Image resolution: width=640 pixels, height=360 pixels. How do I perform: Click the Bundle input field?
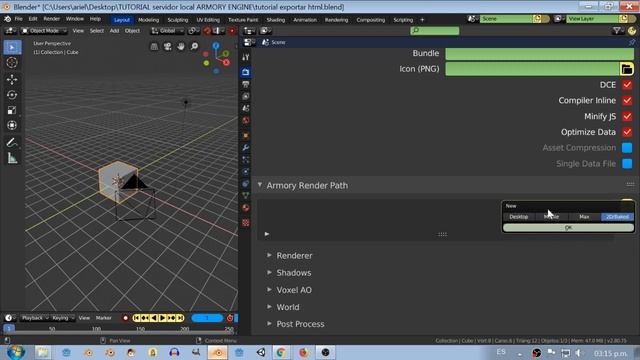[539, 53]
